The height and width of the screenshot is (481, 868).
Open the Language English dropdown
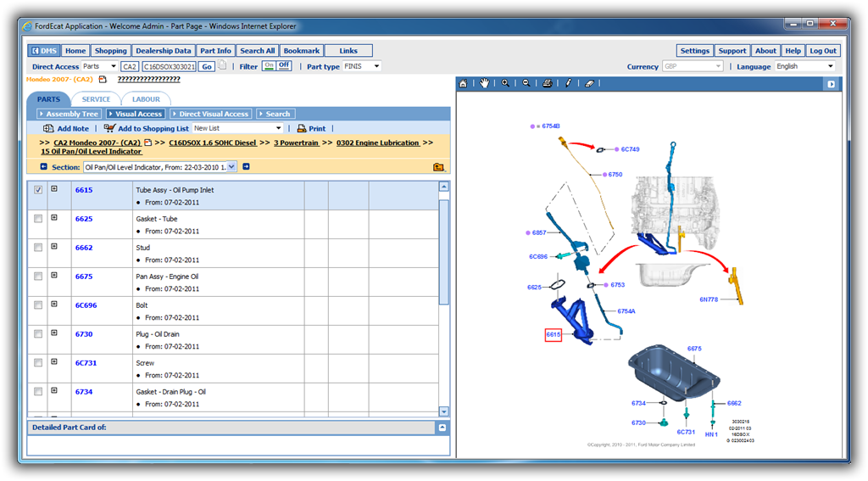830,66
